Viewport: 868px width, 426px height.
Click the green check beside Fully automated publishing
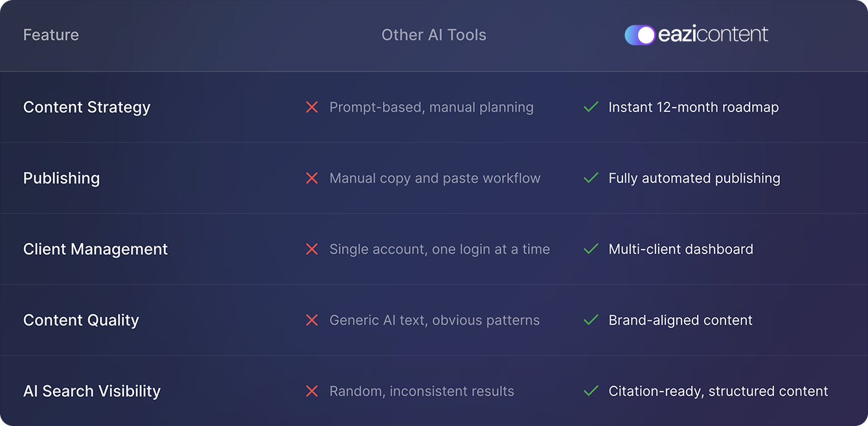click(591, 178)
